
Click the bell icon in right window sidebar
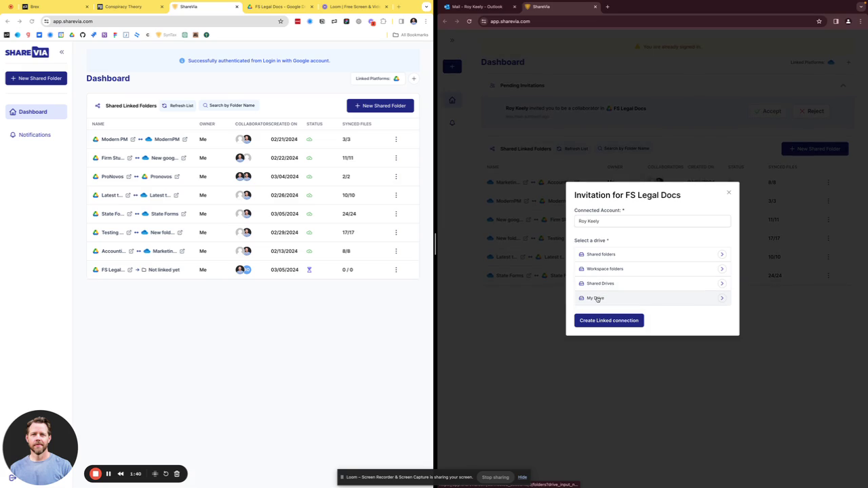452,123
